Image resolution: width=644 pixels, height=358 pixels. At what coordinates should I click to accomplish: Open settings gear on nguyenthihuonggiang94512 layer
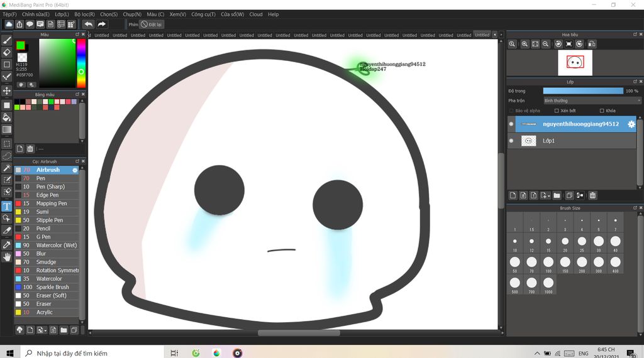[x=631, y=124]
